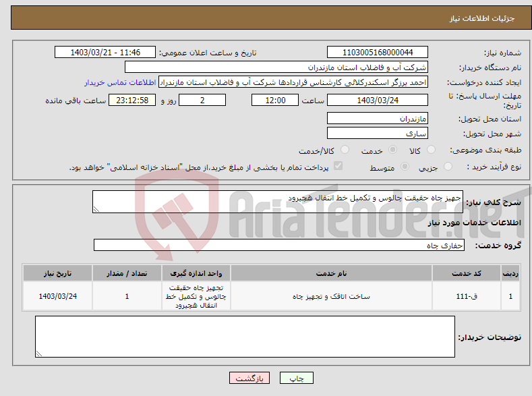Select the خدمت radio button
Screen dimensions: 532x396
(x=392, y=150)
